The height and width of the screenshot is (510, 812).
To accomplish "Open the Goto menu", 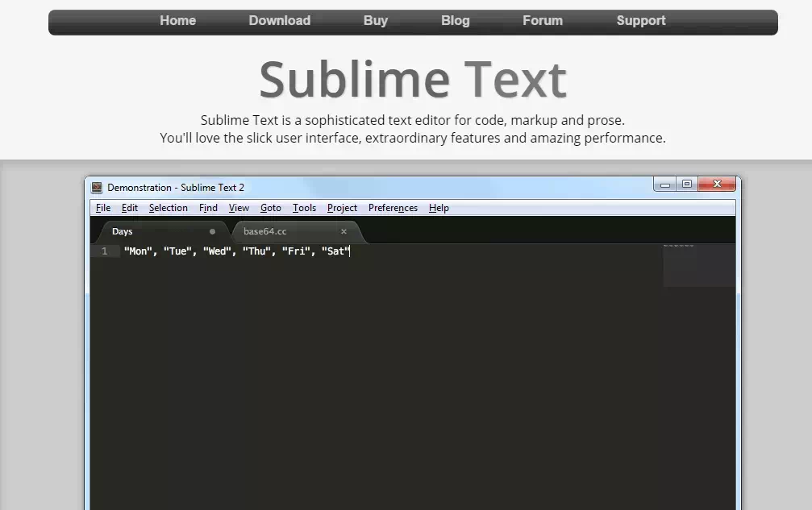I will tap(270, 208).
